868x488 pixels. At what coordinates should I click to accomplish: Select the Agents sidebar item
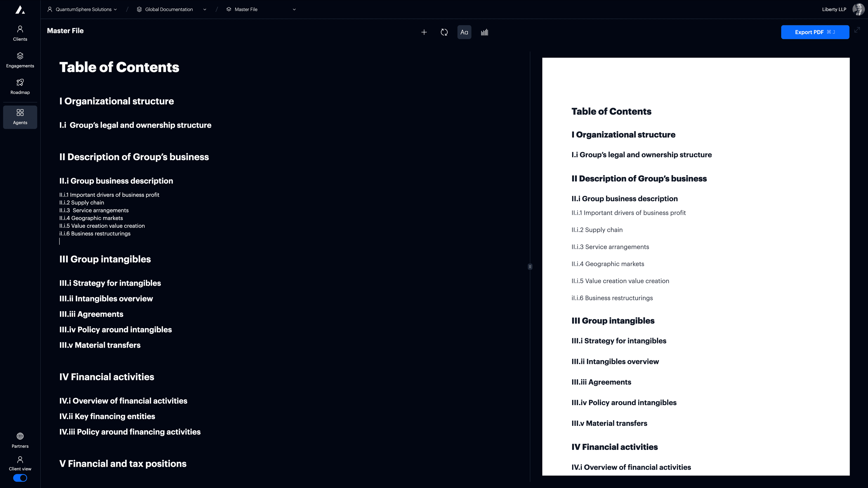(20, 117)
